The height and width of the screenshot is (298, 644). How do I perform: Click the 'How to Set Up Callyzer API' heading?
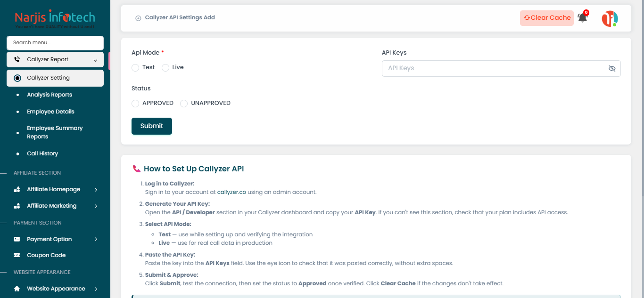tap(194, 169)
